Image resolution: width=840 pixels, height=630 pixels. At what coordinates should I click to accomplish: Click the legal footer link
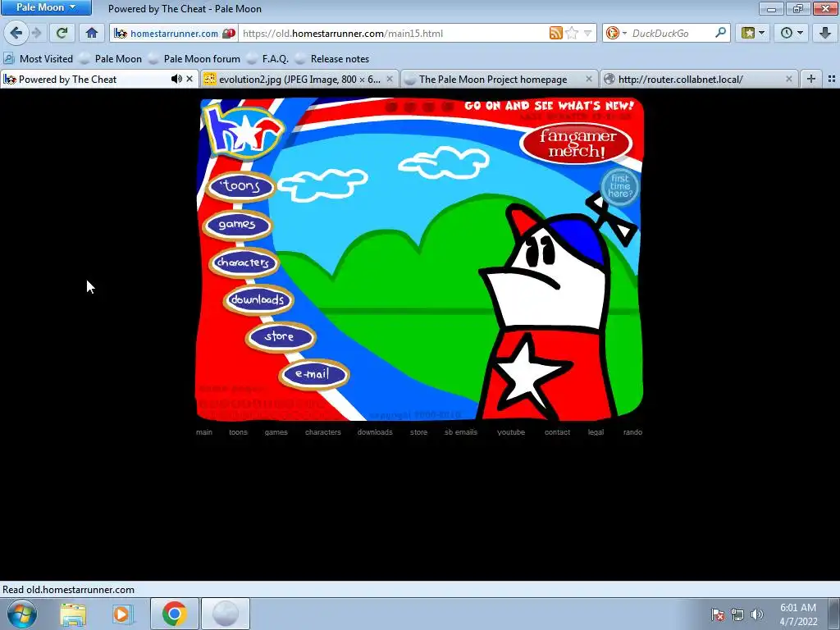pos(596,432)
